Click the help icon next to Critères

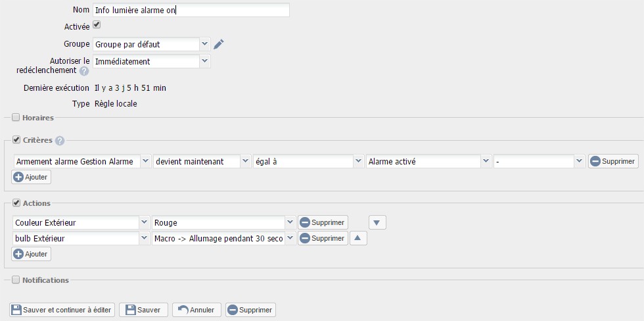click(60, 141)
